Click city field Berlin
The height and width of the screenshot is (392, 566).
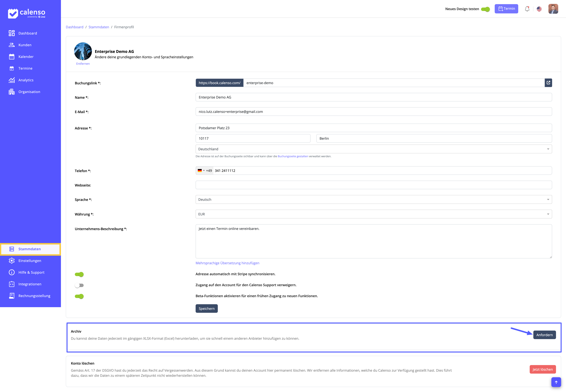point(434,138)
